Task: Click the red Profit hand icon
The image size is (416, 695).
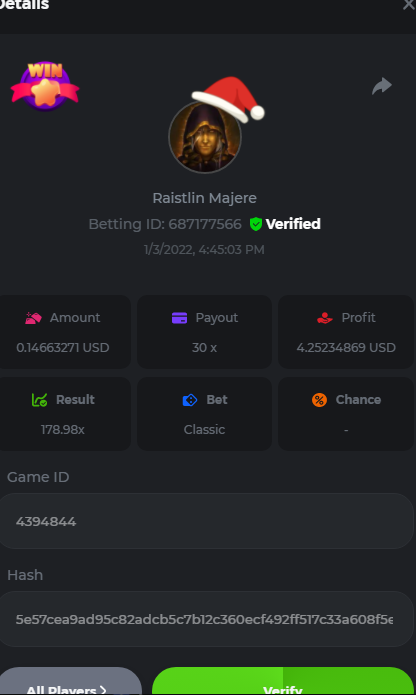Action: (x=325, y=318)
